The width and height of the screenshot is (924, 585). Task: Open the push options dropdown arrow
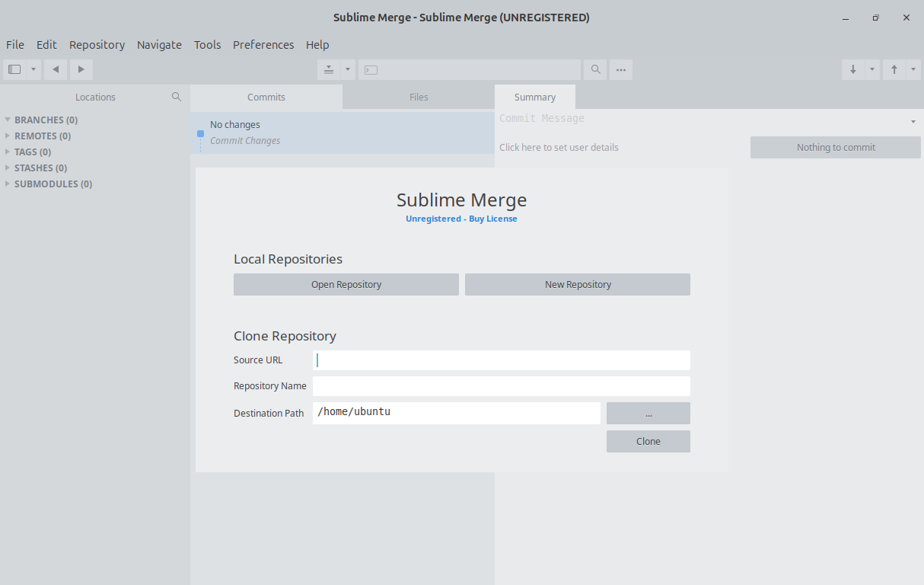click(x=913, y=69)
